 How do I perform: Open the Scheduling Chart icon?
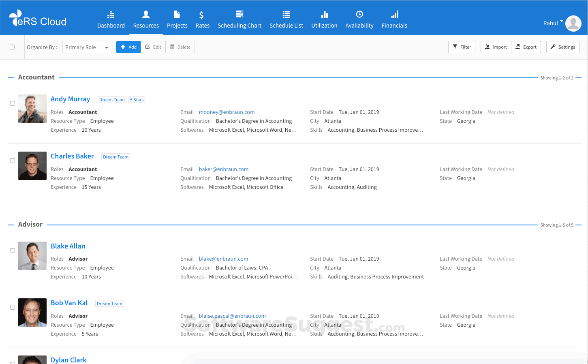pos(239,14)
